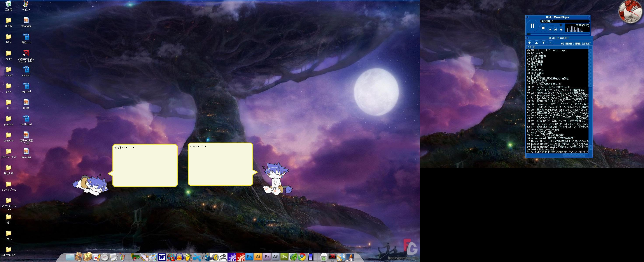Skip to previous track in MusicPlayer
Viewport: 644px width, 262px height.
pos(550,29)
